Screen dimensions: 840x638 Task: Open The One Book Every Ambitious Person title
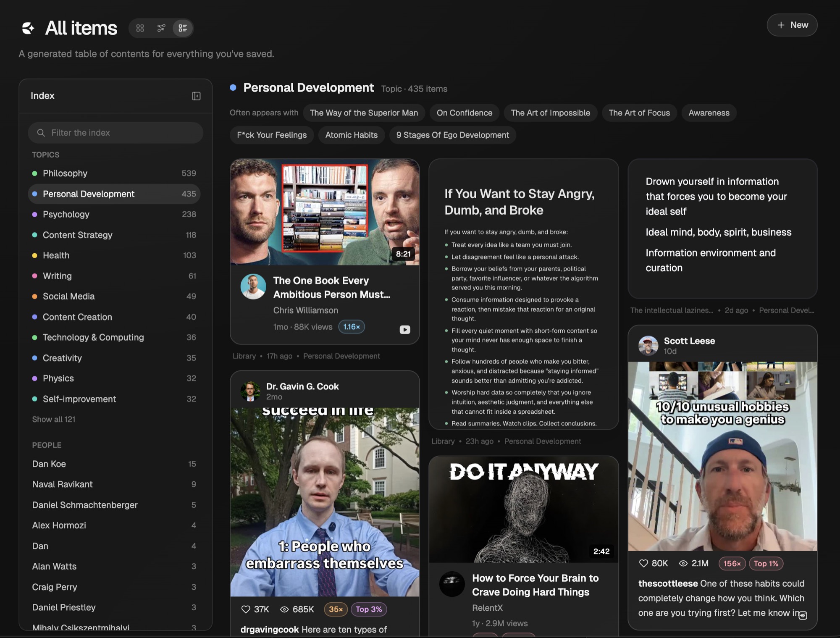point(332,288)
